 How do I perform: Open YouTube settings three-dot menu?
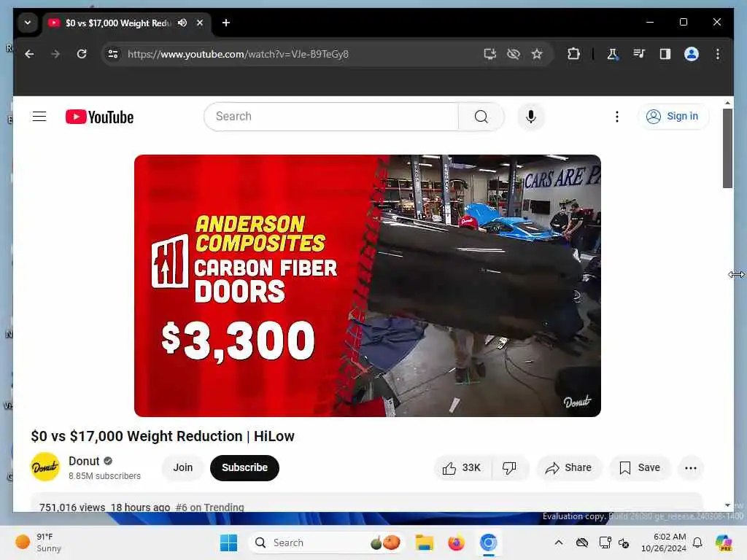coord(617,117)
